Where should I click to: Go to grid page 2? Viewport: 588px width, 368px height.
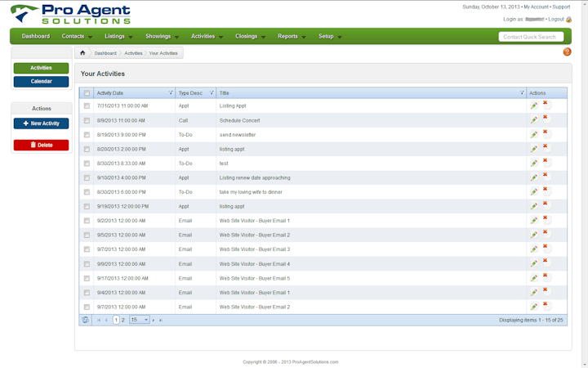tap(123, 321)
